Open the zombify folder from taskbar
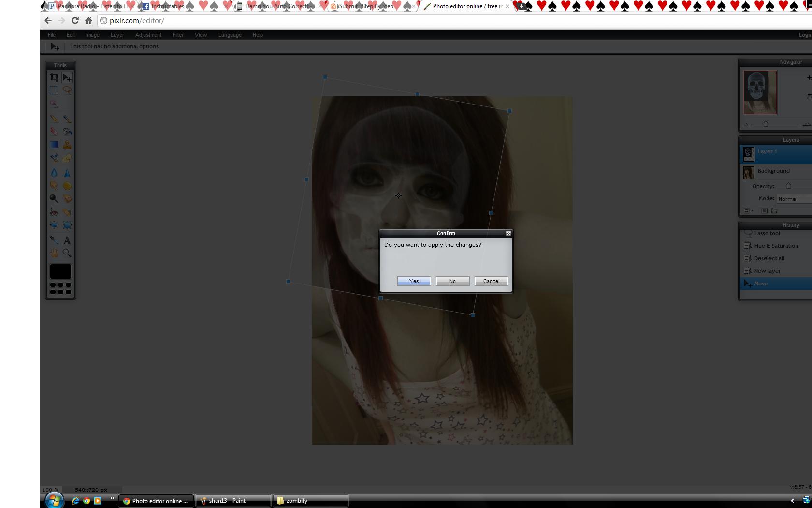 (x=311, y=501)
